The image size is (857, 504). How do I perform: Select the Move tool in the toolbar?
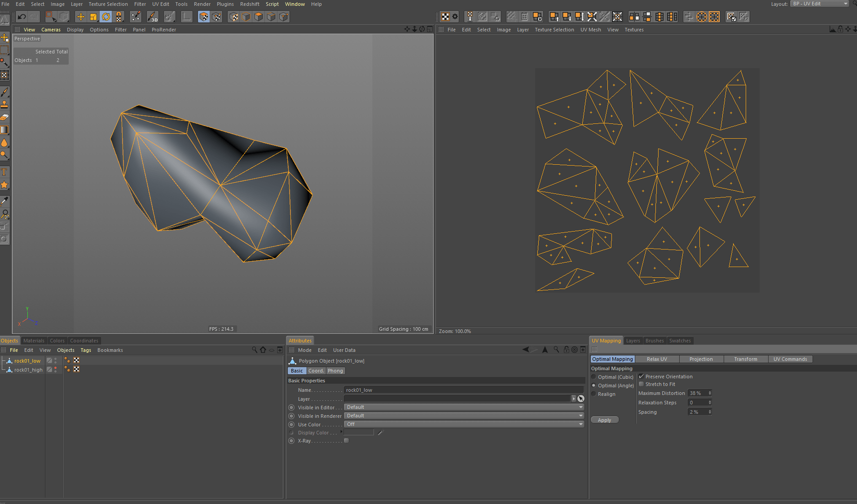coord(80,17)
